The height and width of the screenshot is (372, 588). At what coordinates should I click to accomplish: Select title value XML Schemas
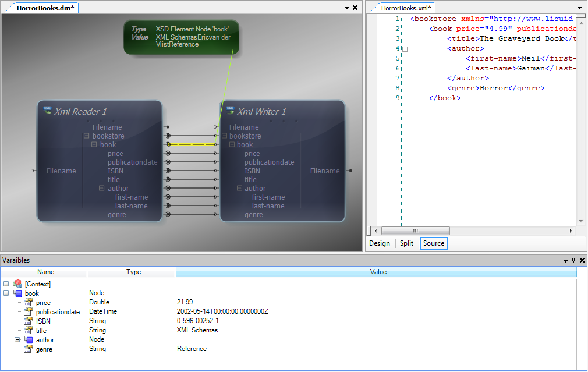point(197,330)
